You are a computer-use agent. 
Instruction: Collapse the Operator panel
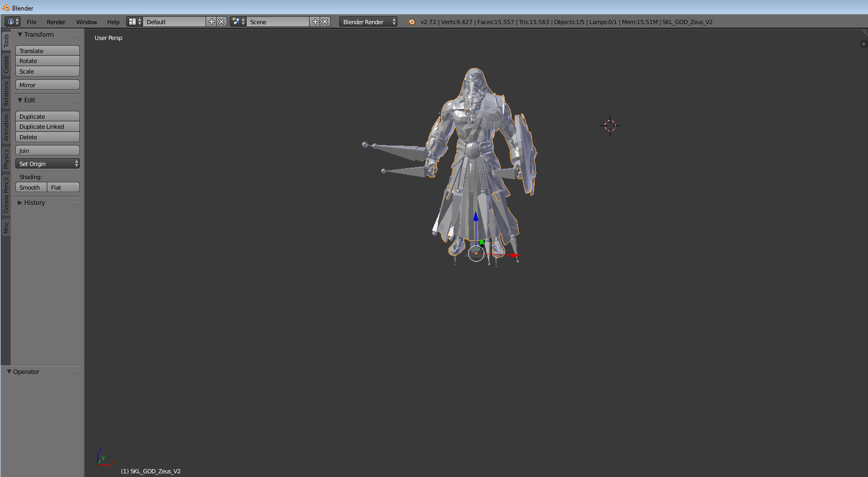point(9,372)
